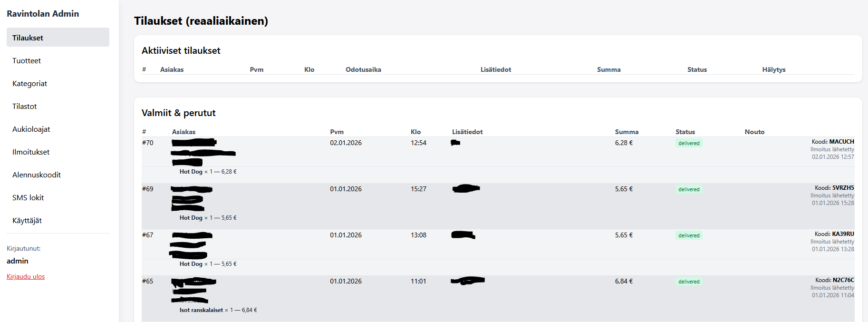
Task: View the SMS lokit page
Action: [x=28, y=197]
